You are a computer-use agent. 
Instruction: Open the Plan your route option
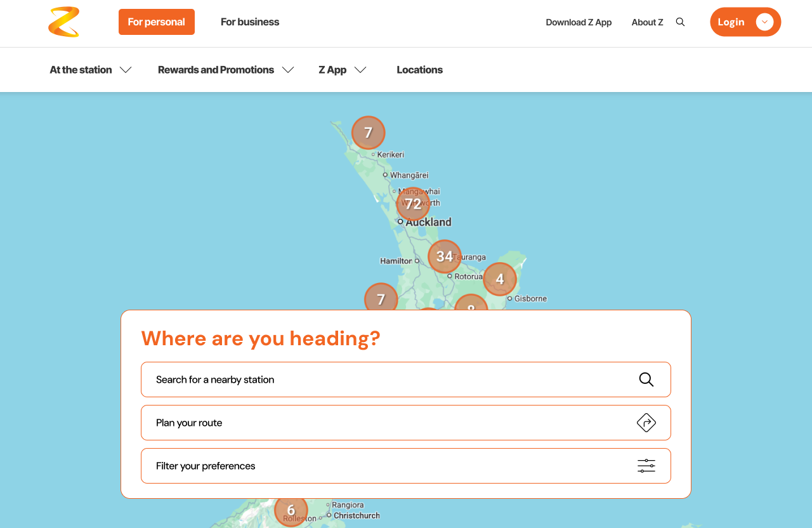coord(406,423)
